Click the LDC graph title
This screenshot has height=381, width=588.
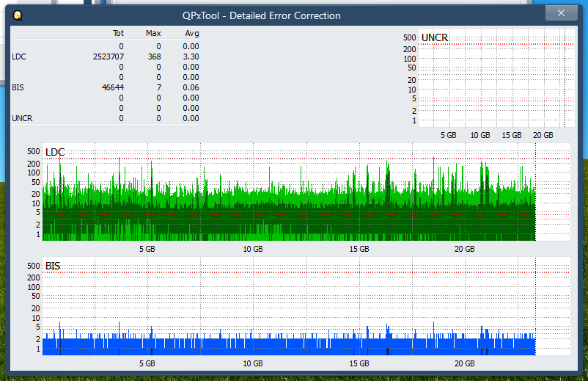(55, 152)
